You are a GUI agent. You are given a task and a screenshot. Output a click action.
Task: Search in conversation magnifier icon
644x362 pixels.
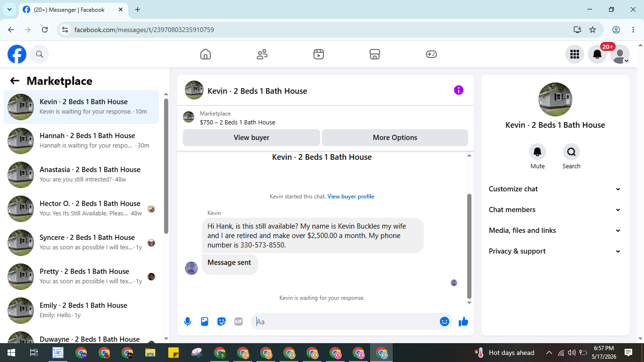click(x=571, y=152)
